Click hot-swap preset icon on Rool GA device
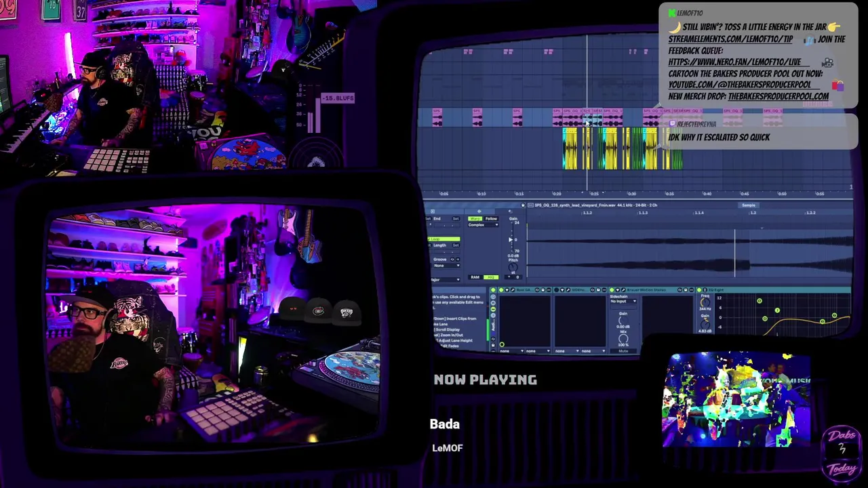Image resolution: width=868 pixels, height=488 pixels. click(x=537, y=290)
